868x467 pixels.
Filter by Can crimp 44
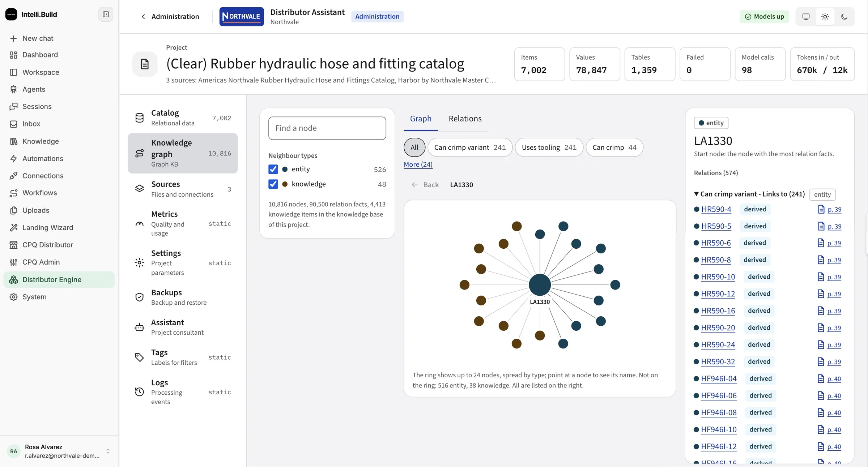click(x=614, y=147)
